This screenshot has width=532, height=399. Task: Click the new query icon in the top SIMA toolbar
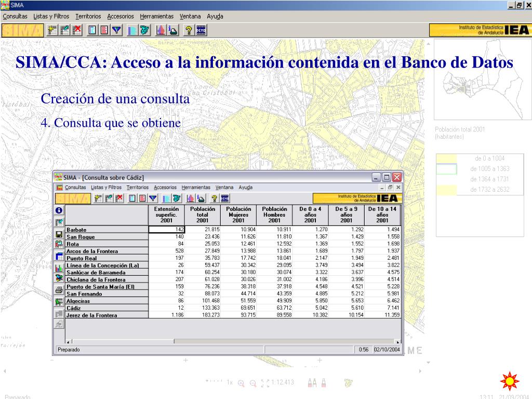pos(52,30)
